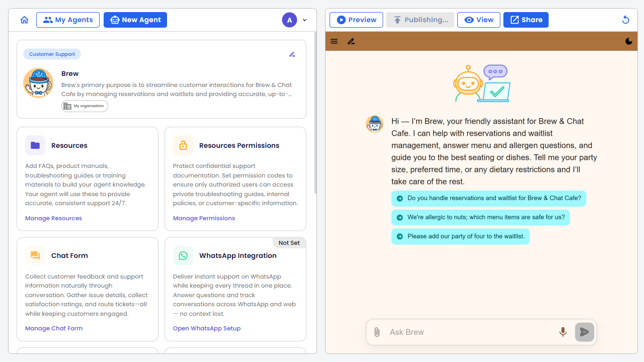The width and height of the screenshot is (644, 362).
Task: Click the WhatsApp Integration icon
Action: click(x=183, y=255)
